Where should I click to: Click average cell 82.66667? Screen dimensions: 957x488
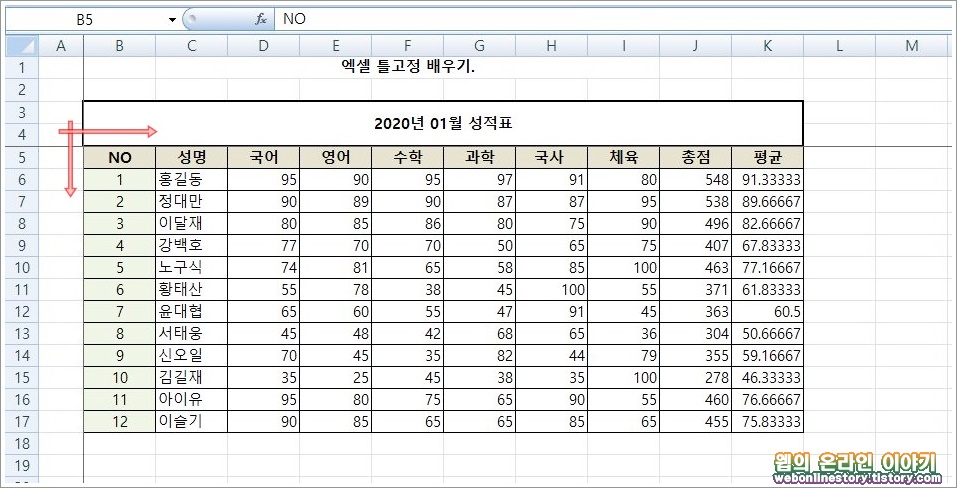point(768,224)
